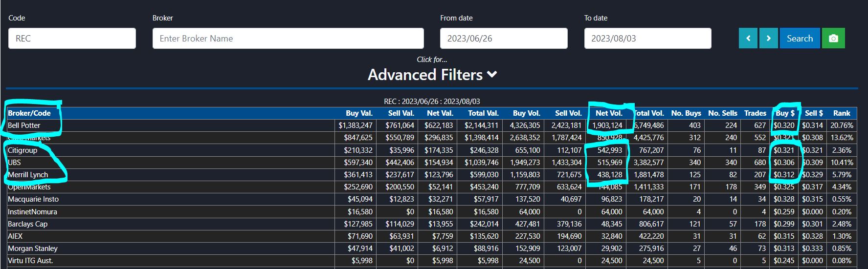Sort by Total Val. column header
Image resolution: width=868 pixels, height=269 pixels.
tap(483, 113)
